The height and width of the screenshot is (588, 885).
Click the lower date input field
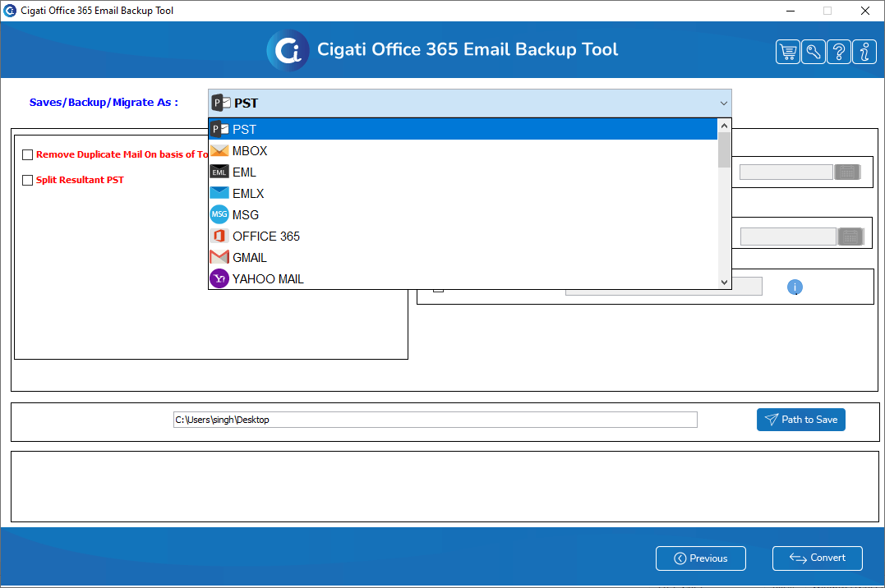789,237
